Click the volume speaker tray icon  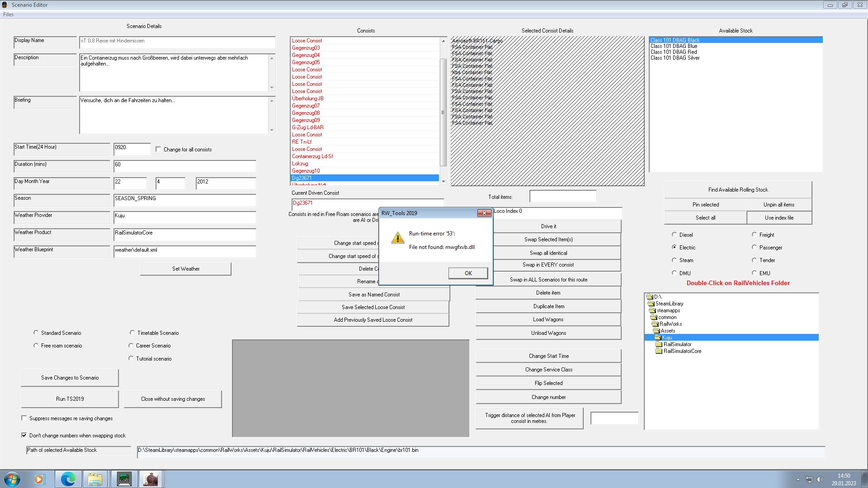(820, 479)
